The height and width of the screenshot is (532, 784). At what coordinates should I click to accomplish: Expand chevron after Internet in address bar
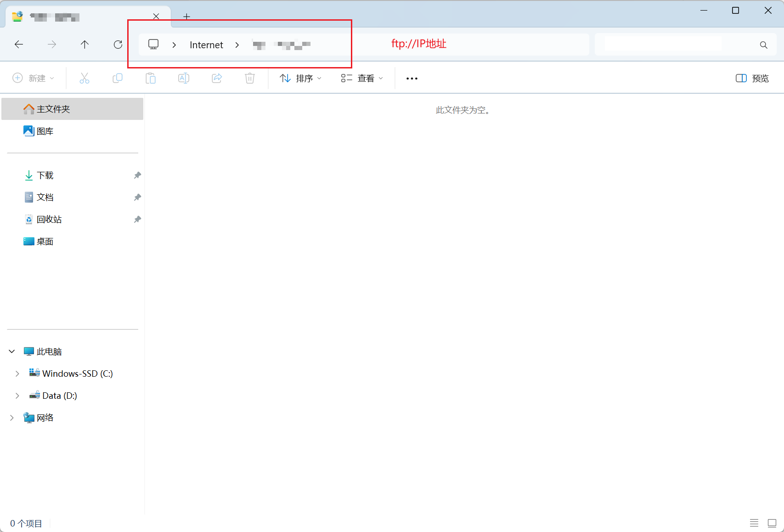click(x=237, y=45)
